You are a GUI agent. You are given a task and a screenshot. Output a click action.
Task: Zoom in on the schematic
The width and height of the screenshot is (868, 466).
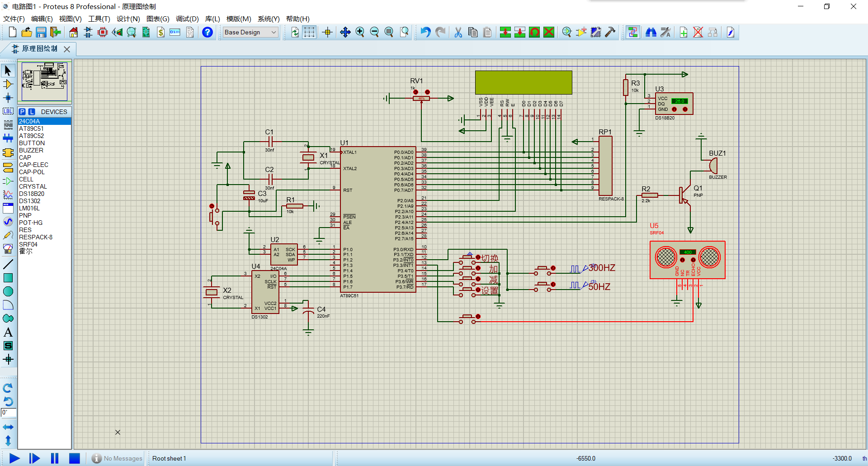[x=360, y=32]
